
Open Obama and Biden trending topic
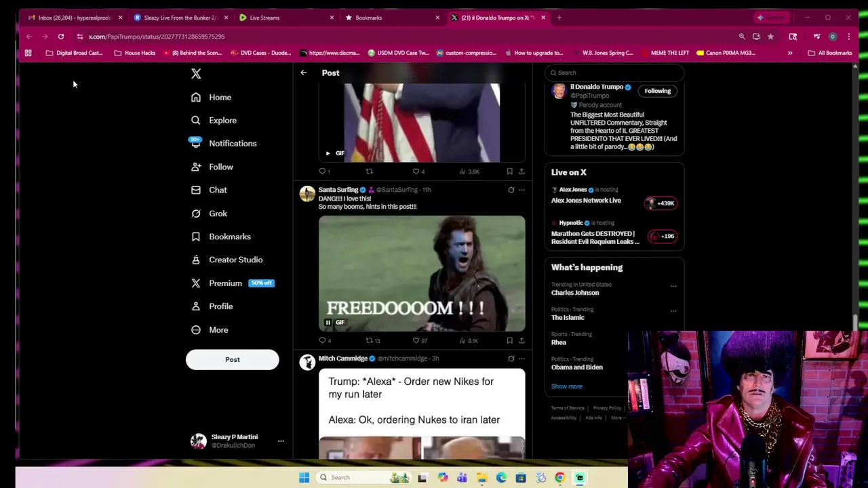tap(576, 367)
